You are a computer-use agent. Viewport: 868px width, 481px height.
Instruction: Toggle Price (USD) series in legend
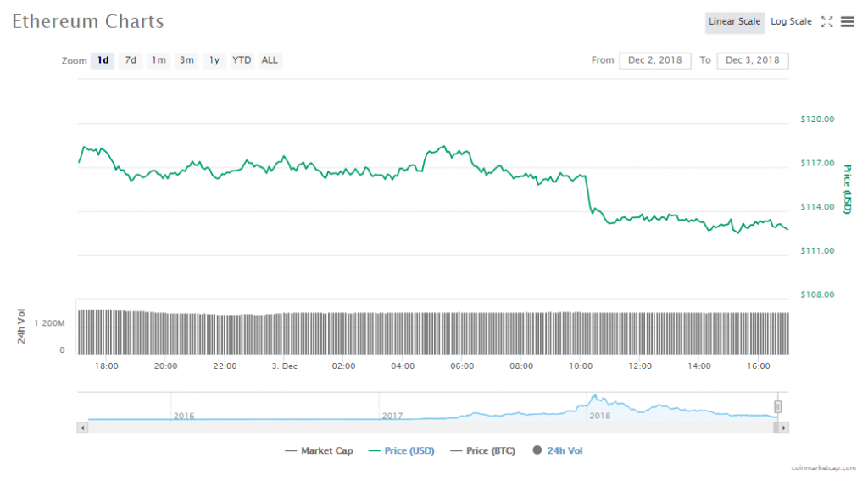pyautogui.click(x=401, y=451)
